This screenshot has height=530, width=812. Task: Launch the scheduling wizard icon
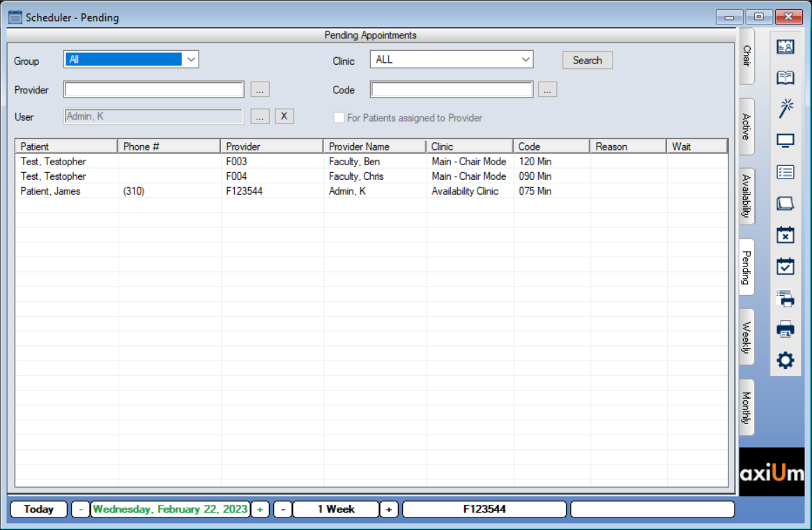pyautogui.click(x=785, y=109)
